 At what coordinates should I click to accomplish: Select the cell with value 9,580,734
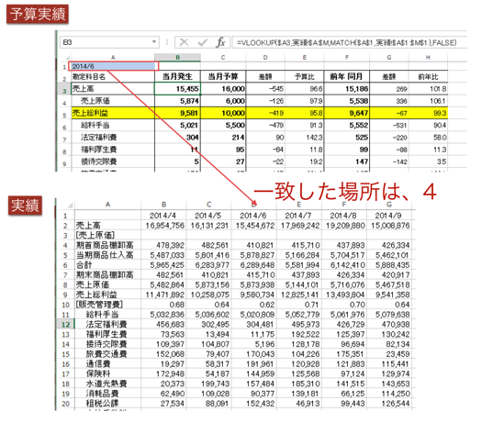254,295
